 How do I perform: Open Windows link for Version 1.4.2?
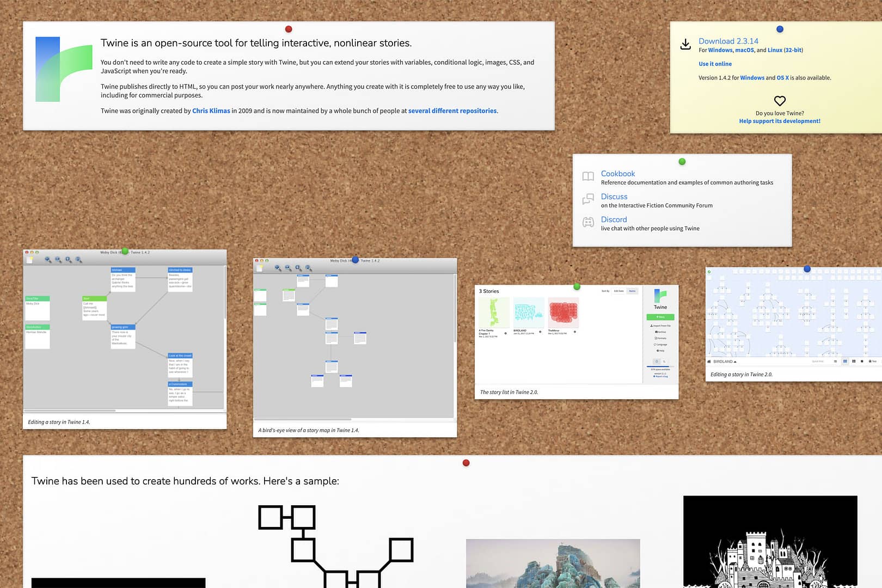(x=752, y=78)
